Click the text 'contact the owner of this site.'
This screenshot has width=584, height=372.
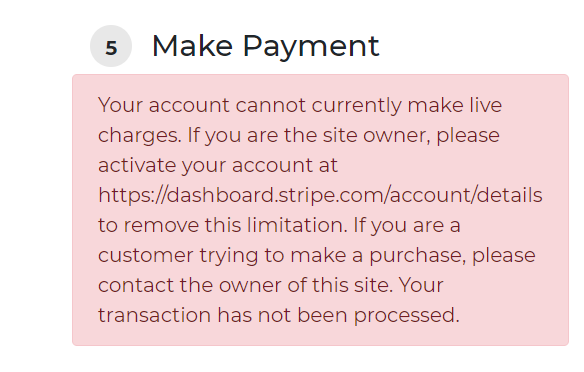pyautogui.click(x=245, y=285)
